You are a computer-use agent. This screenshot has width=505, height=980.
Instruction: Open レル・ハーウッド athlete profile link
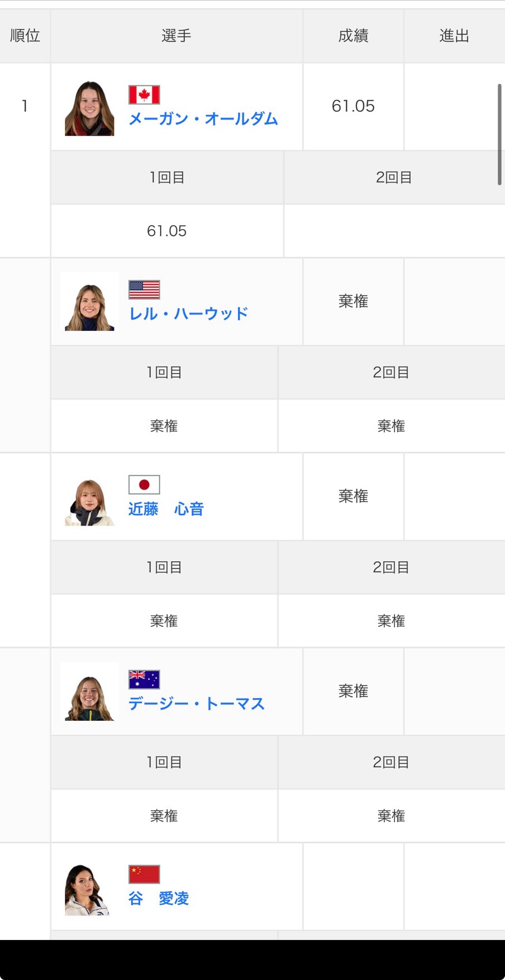[188, 314]
